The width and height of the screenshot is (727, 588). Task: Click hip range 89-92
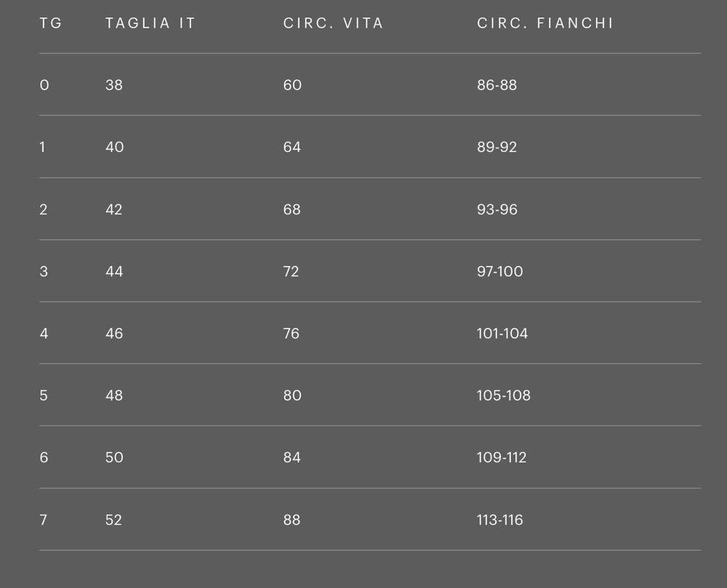click(x=497, y=147)
